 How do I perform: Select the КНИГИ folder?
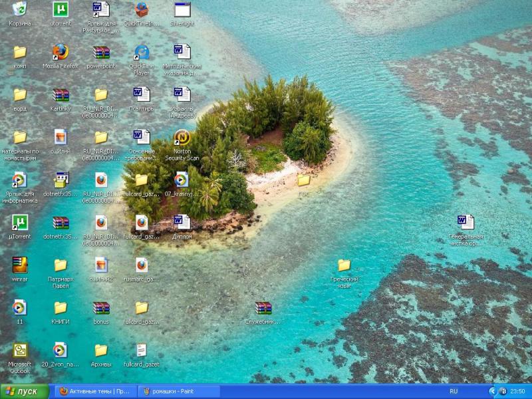[x=61, y=309]
